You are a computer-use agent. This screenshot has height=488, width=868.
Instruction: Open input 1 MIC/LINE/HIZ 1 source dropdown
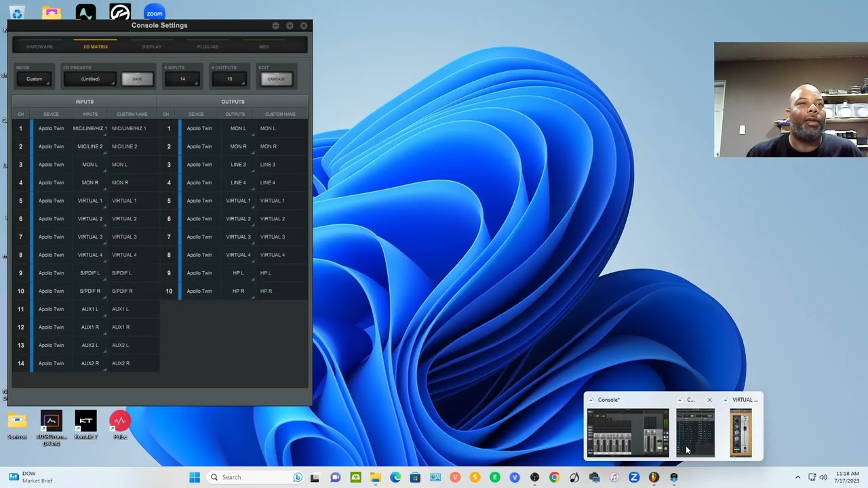90,128
